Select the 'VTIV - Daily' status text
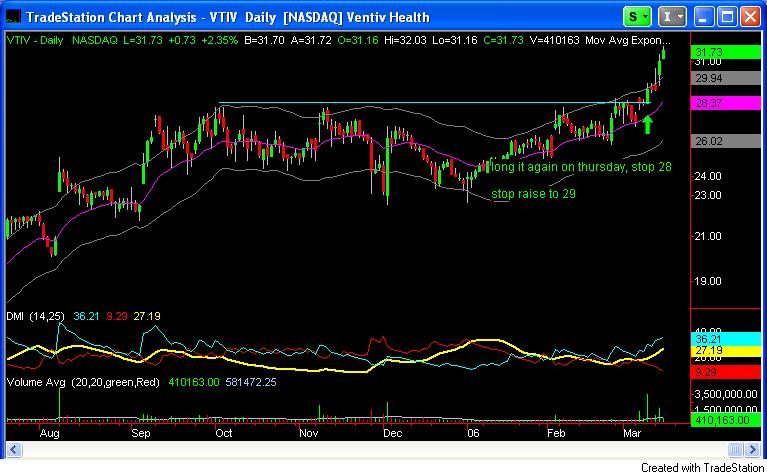Image resolution: width=767 pixels, height=474 pixels. [x=35, y=41]
